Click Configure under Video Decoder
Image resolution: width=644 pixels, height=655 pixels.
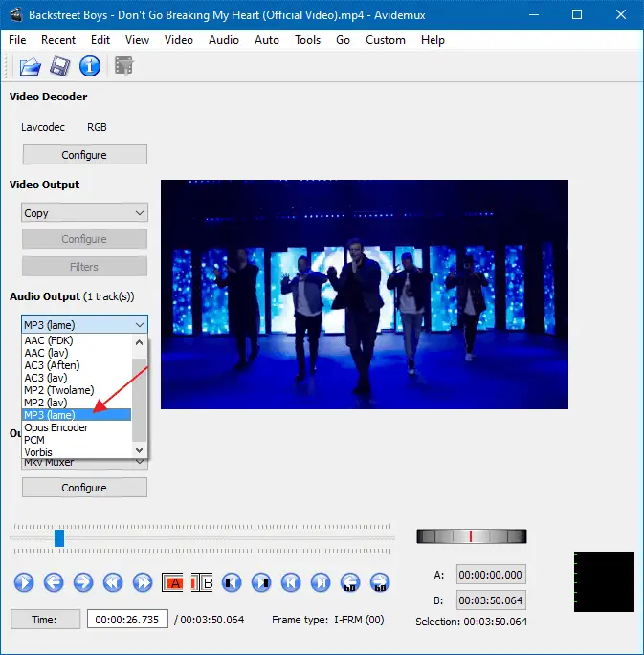point(84,155)
